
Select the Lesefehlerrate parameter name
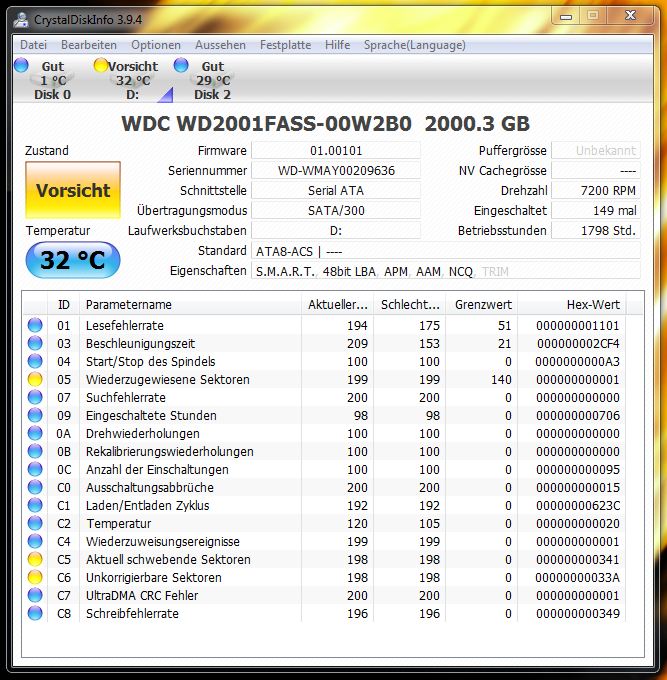125,326
